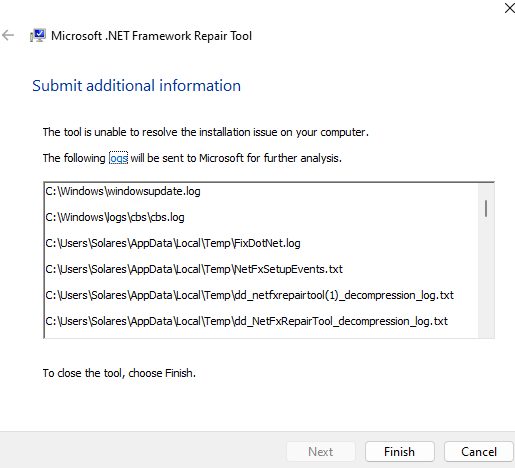Click the Cancel button
Image resolution: width=515 pixels, height=468 pixels.
pos(479,452)
